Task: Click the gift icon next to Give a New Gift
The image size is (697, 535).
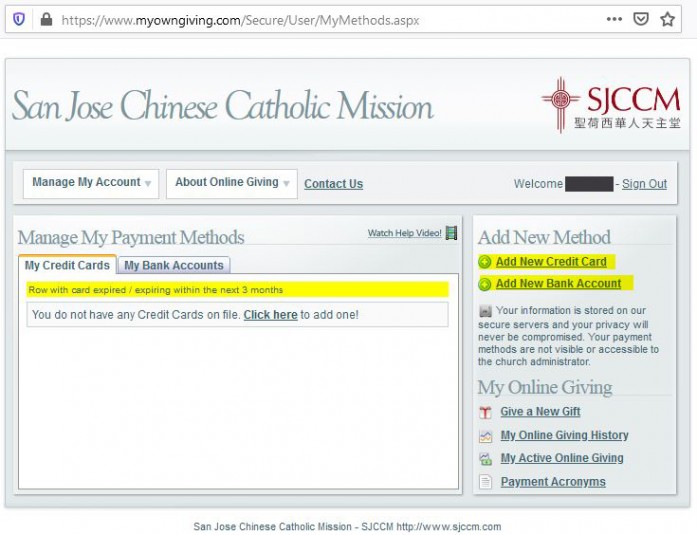Action: (x=485, y=412)
